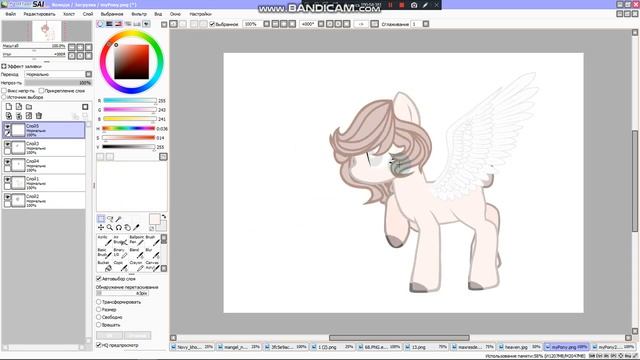
Task: Create a new raster layer
Action: tap(9, 107)
